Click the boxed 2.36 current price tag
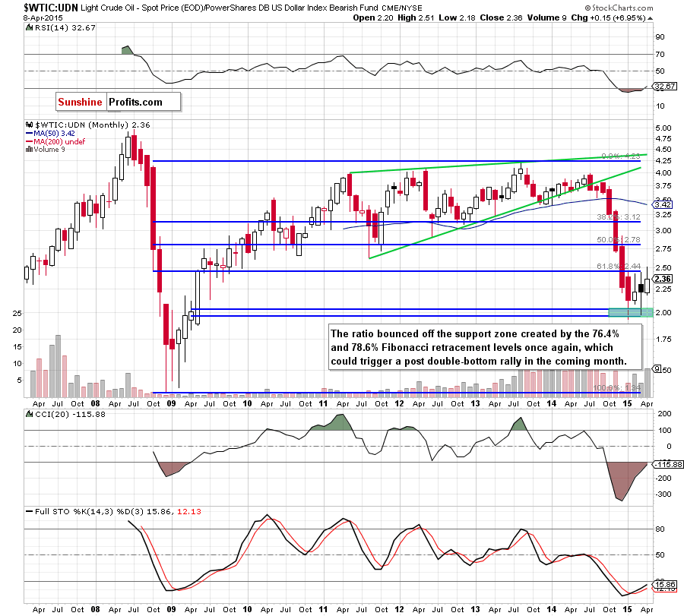The width and height of the screenshot is (684, 616). (663, 279)
